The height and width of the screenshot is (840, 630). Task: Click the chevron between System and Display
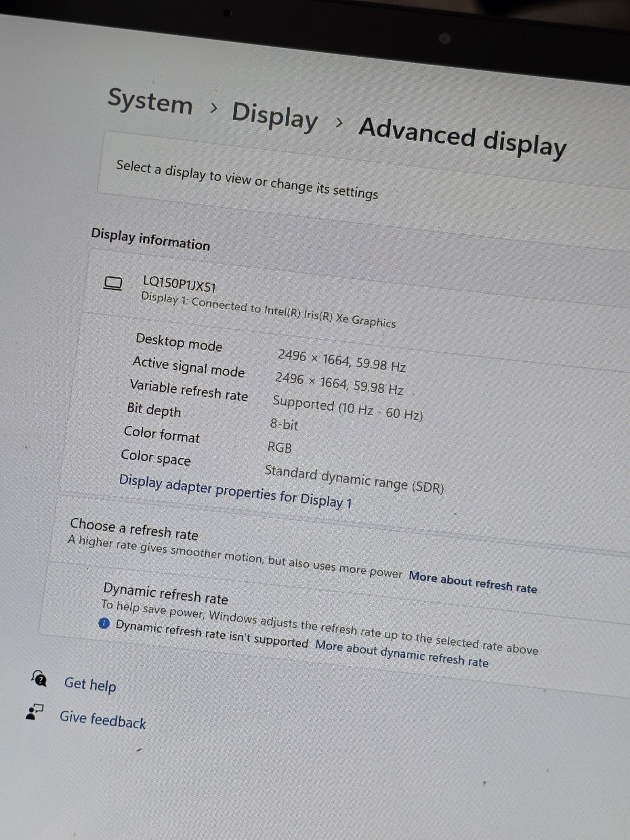213,108
